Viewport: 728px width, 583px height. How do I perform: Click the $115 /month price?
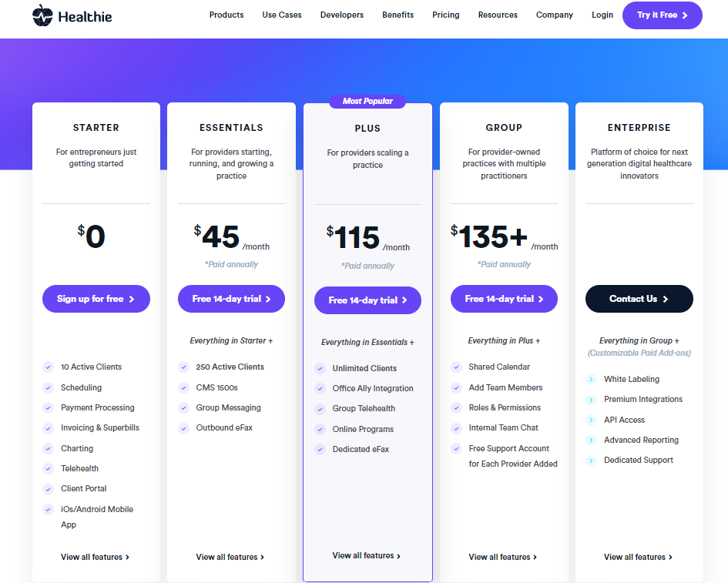[367, 238]
